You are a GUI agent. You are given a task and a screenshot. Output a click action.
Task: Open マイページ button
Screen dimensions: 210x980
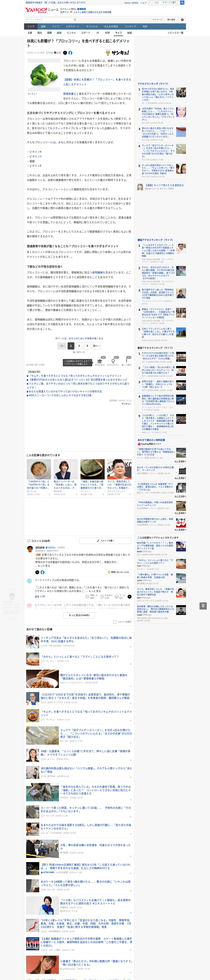(157, 19)
